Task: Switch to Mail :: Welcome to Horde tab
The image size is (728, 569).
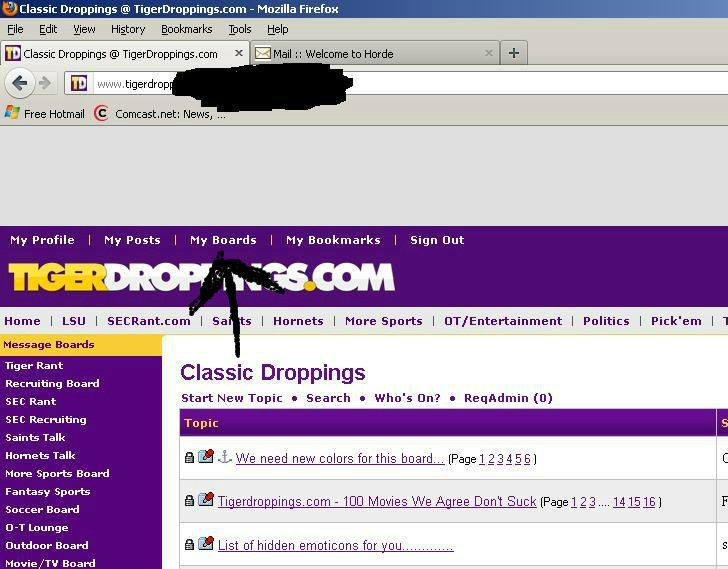Action: point(374,53)
